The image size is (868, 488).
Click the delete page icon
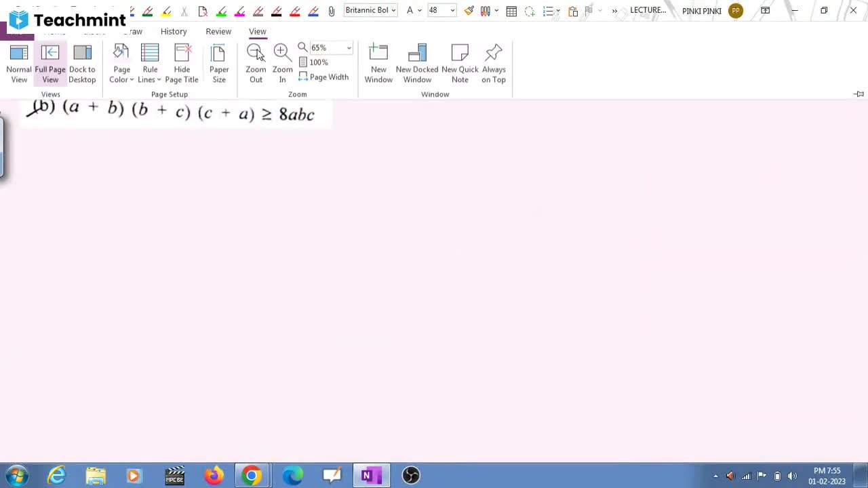coord(203,11)
